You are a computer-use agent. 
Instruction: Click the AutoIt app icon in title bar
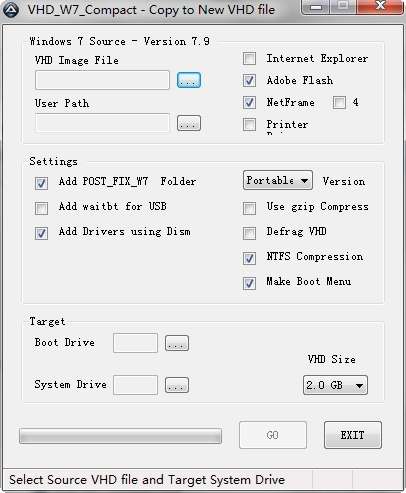tap(11, 10)
